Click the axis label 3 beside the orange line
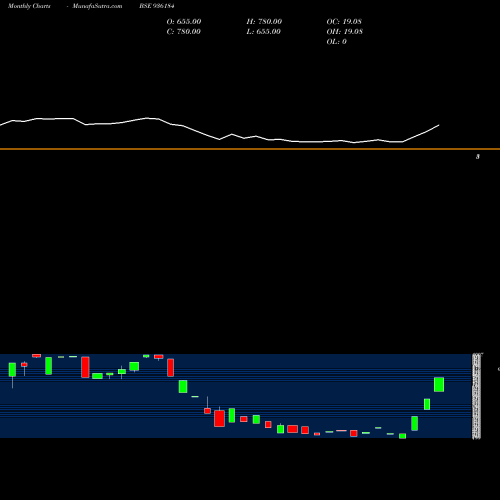500x500 pixels. (478, 156)
